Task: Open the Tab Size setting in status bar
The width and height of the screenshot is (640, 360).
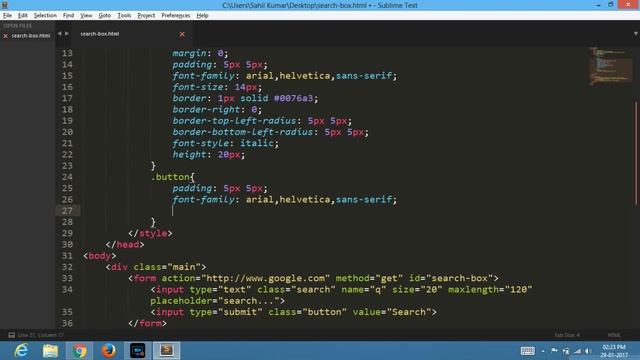Action: click(567, 335)
